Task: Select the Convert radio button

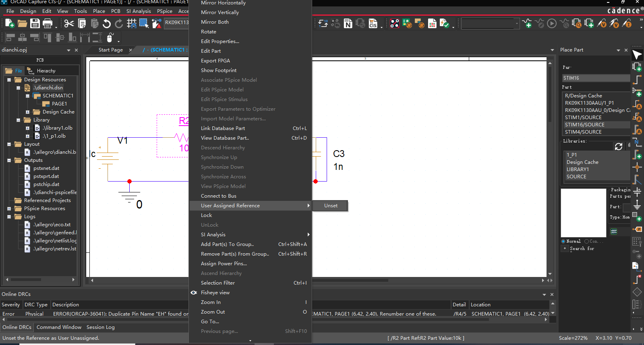Action: 587,241
